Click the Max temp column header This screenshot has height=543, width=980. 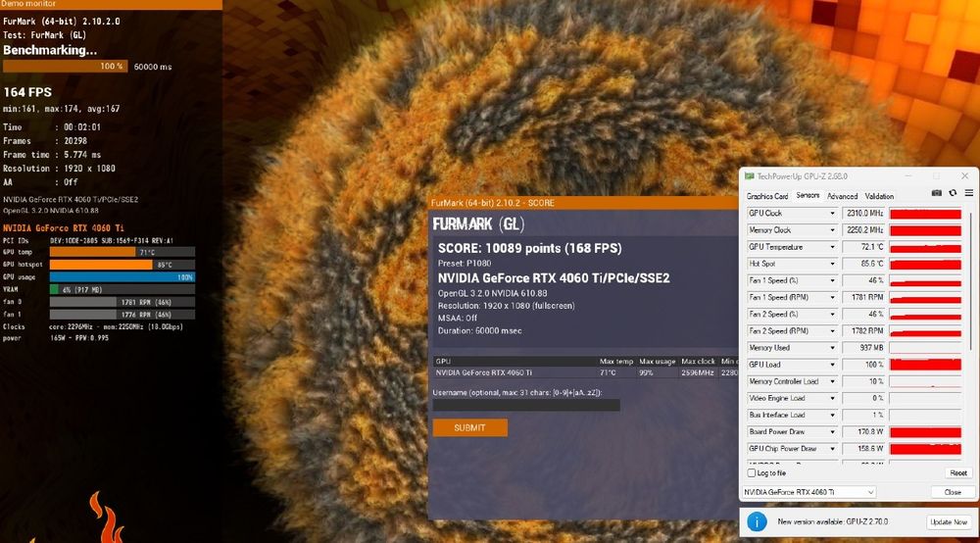[x=616, y=362]
